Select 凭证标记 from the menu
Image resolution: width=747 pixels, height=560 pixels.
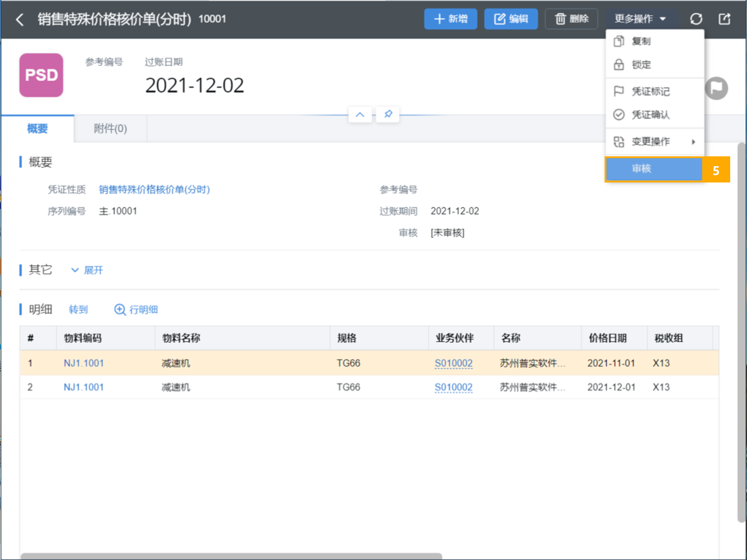[x=655, y=91]
